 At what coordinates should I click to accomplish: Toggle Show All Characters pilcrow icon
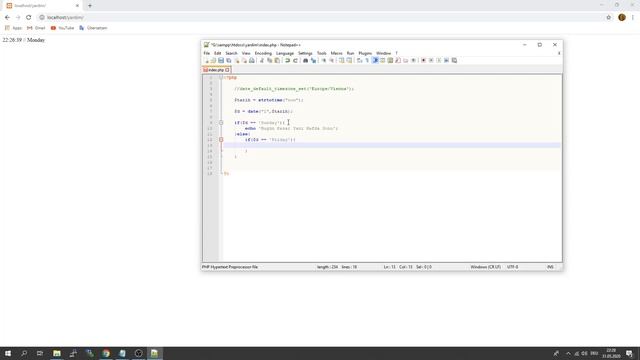[x=367, y=60]
